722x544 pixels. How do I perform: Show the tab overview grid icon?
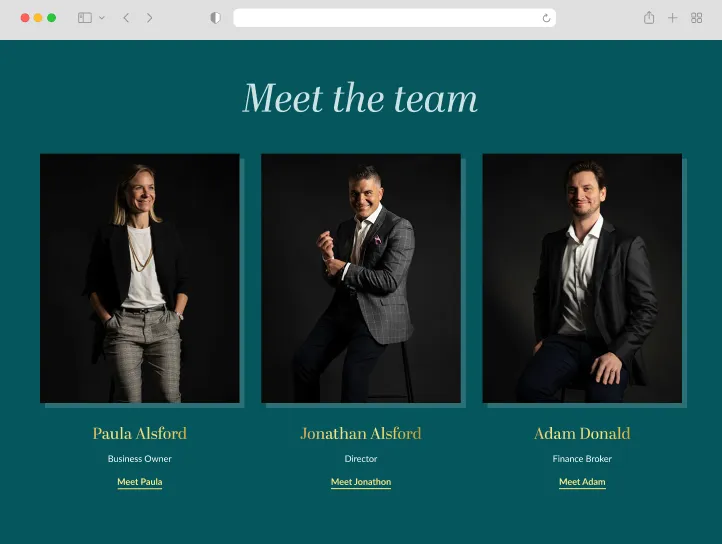(x=696, y=18)
